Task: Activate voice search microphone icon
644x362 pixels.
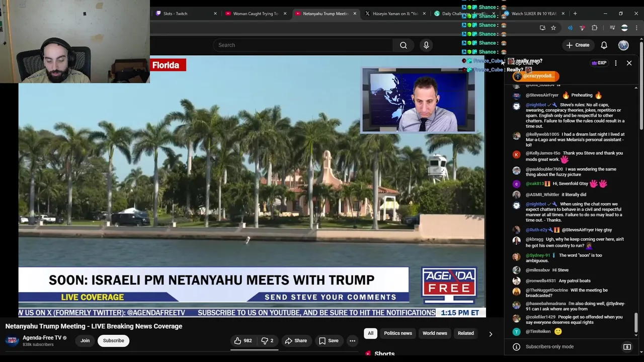Action: coord(426,45)
